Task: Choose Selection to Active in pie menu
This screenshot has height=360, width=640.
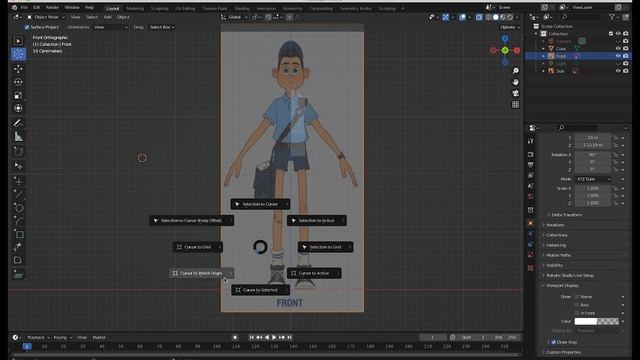Action: click(316, 220)
